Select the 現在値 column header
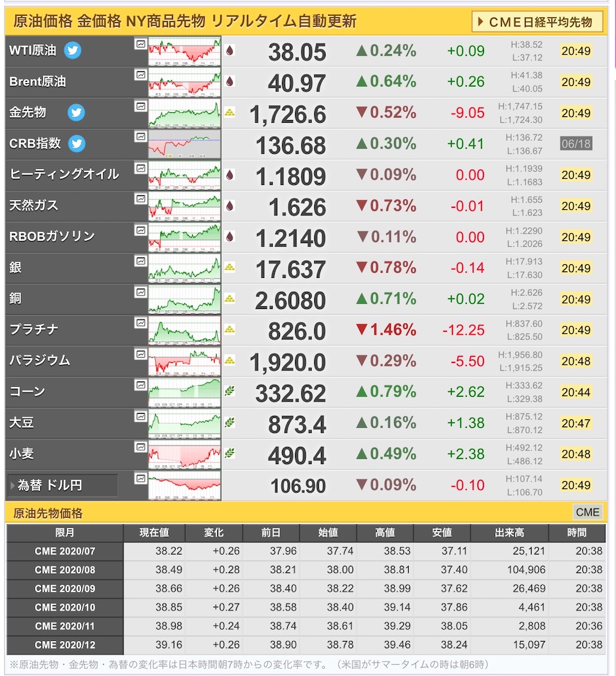Viewport: 616px width, 676px height. tap(154, 533)
